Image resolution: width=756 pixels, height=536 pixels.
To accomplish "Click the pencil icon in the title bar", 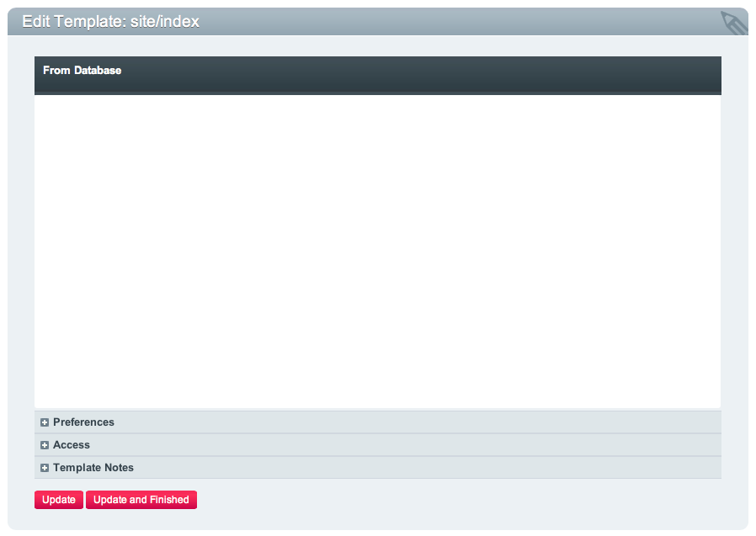I will coord(733,23).
